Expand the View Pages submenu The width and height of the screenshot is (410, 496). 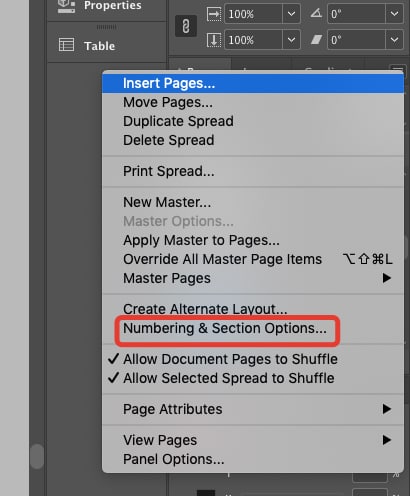point(253,440)
